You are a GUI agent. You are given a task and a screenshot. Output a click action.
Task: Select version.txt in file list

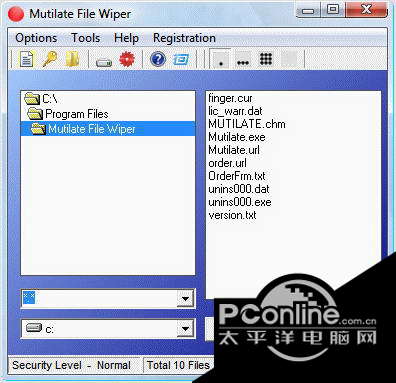coord(232,215)
